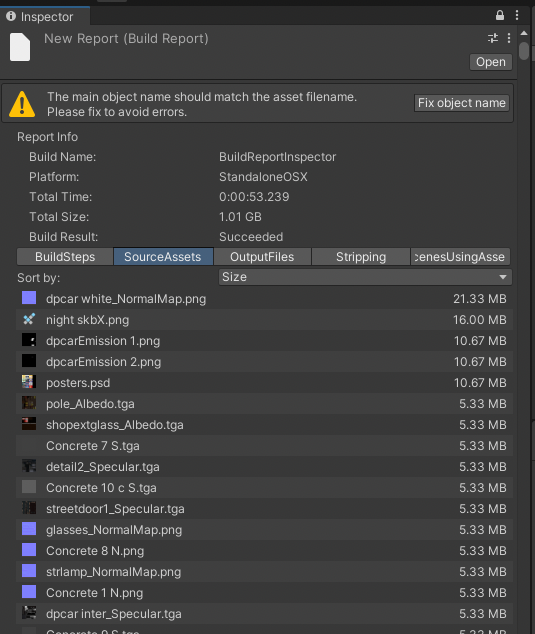The image size is (535, 634).
Task: Click dpcarEmission 1.png thumbnail
Action: click(x=29, y=340)
